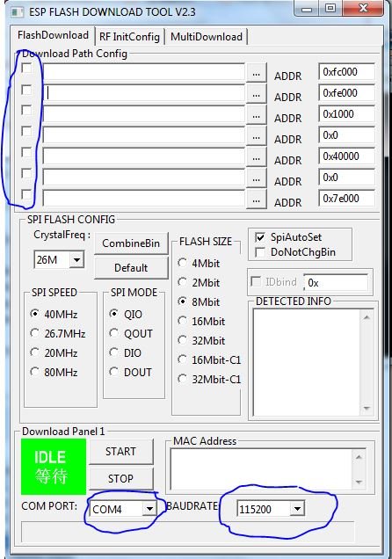Click the file path field for 0xfc000
This screenshot has width=392, height=559.
[x=143, y=72]
